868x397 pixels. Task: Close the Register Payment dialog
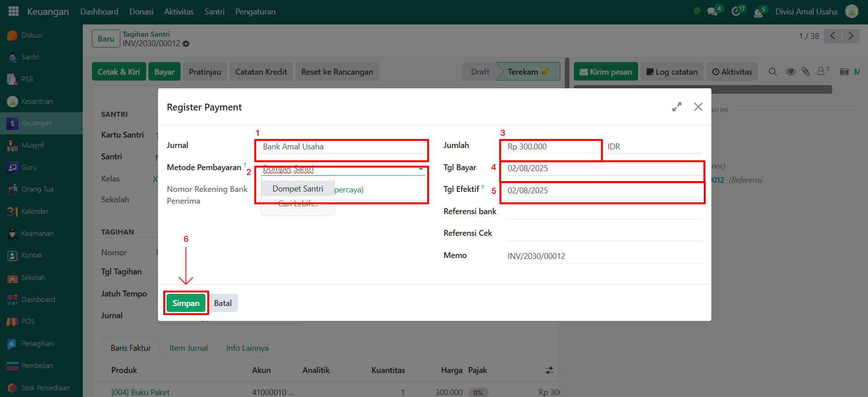coord(698,107)
